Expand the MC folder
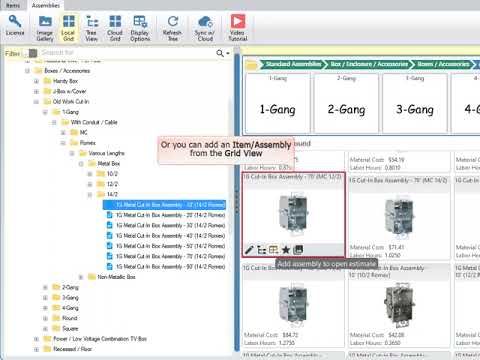This screenshot has width=480, height=360. click(63, 133)
